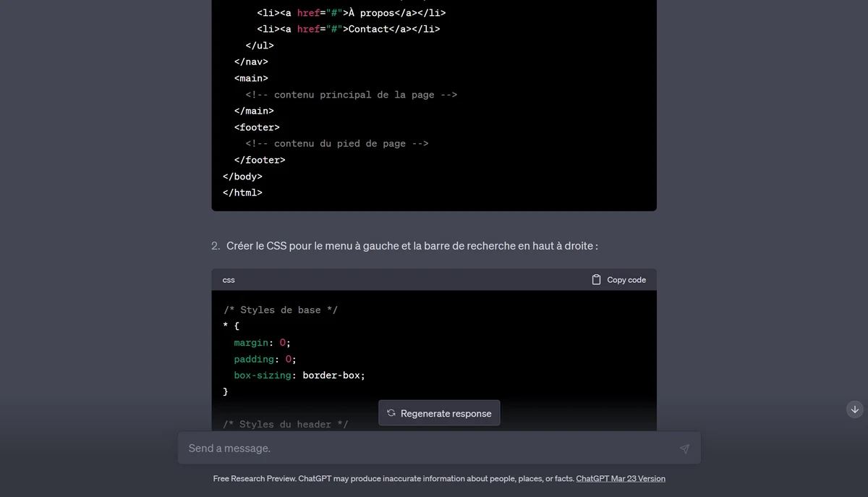Click the opening footer tag in the HTML code
The height and width of the screenshot is (497, 868).
(x=257, y=127)
